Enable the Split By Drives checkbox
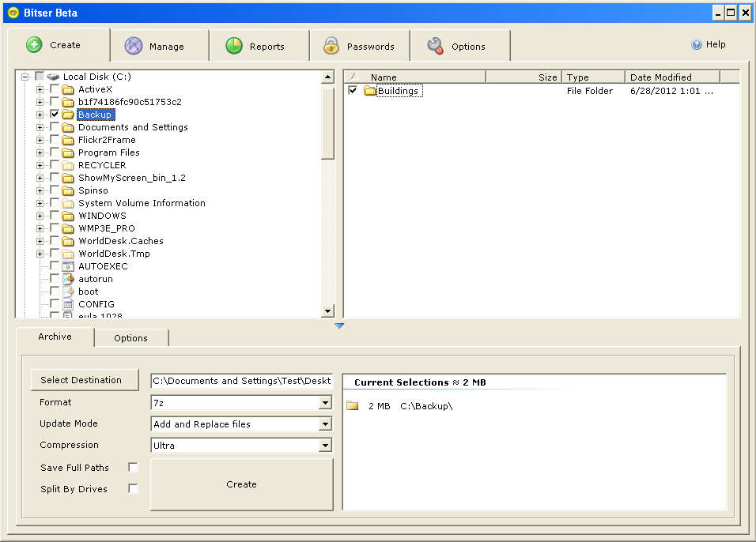Viewport: 756px width, 542px height. coord(133,489)
